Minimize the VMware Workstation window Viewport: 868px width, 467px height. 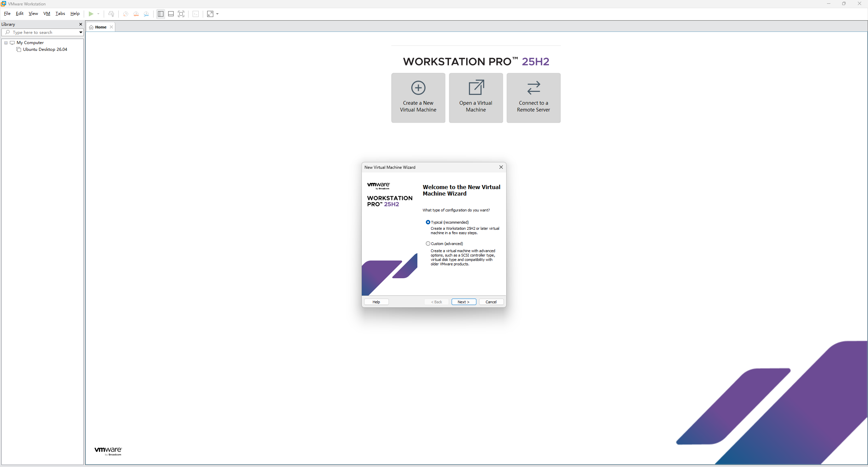(828, 4)
